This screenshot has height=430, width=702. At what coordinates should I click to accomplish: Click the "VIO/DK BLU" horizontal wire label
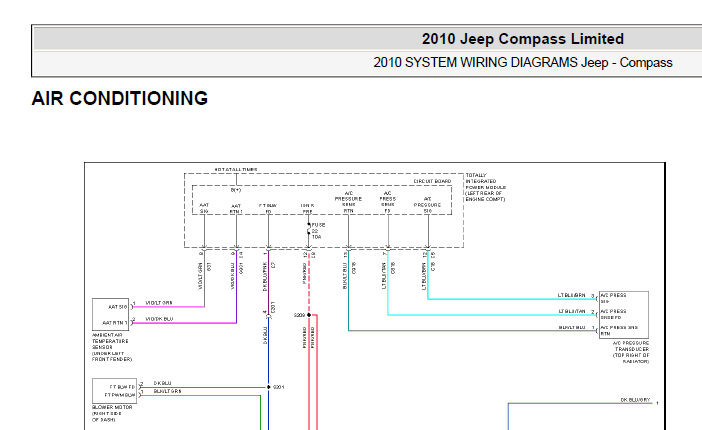point(159,319)
